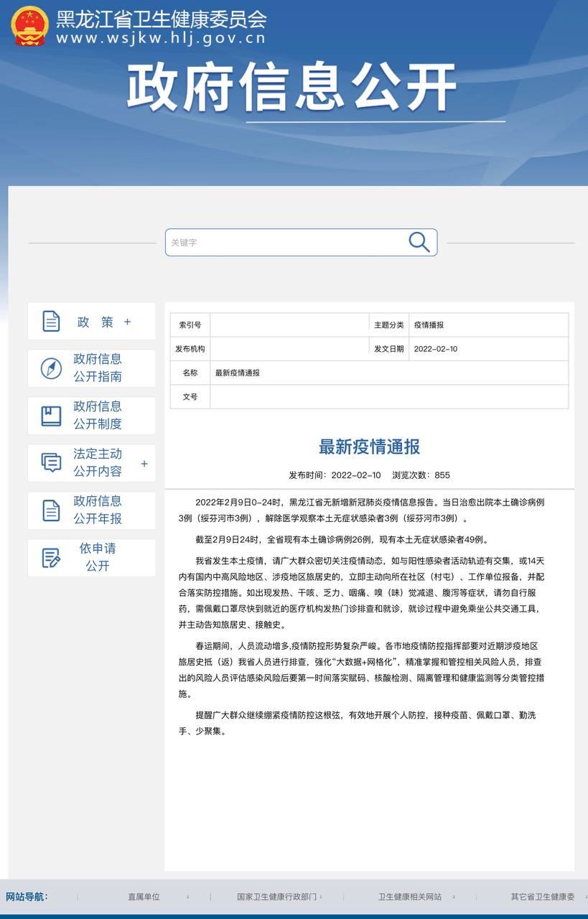
Task: Click the 政府信息公开 banner heading
Action: (x=292, y=87)
